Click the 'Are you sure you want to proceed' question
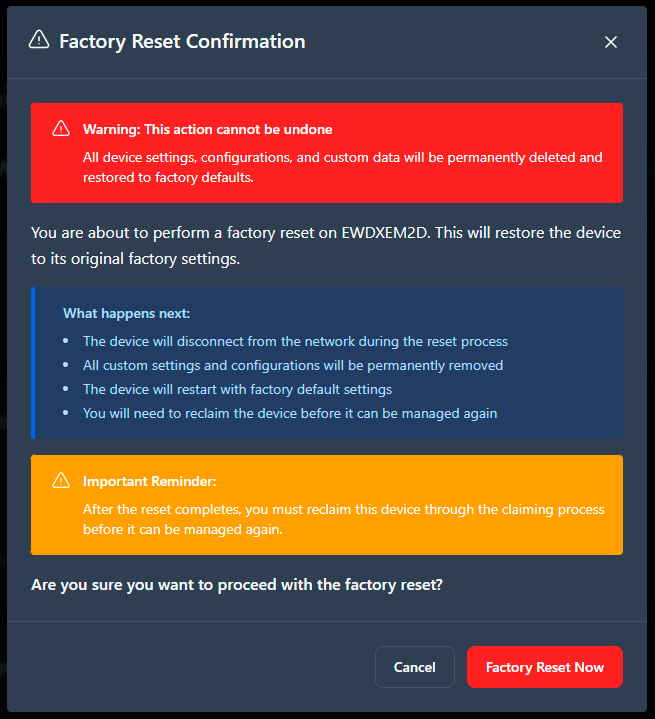Image resolution: width=655 pixels, height=719 pixels. click(237, 585)
